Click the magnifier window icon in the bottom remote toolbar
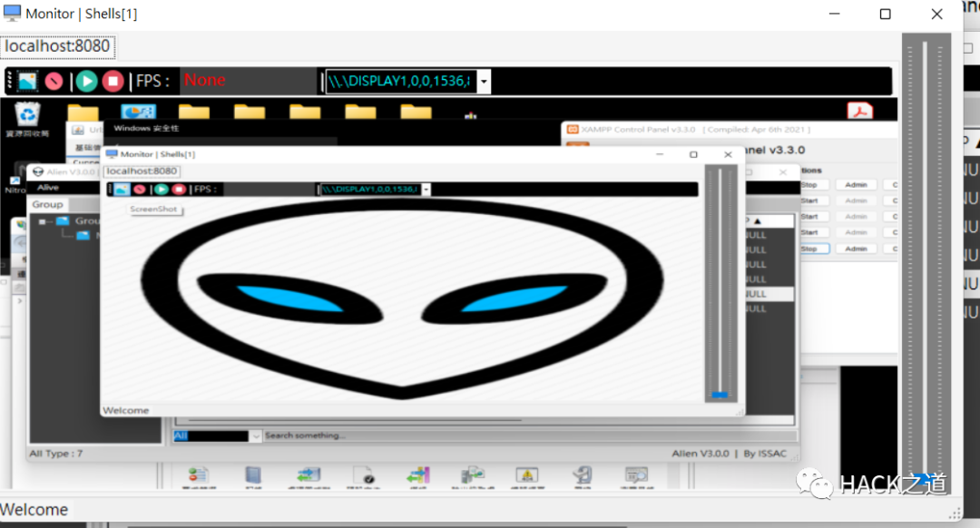This screenshot has width=980, height=528. pos(636,476)
